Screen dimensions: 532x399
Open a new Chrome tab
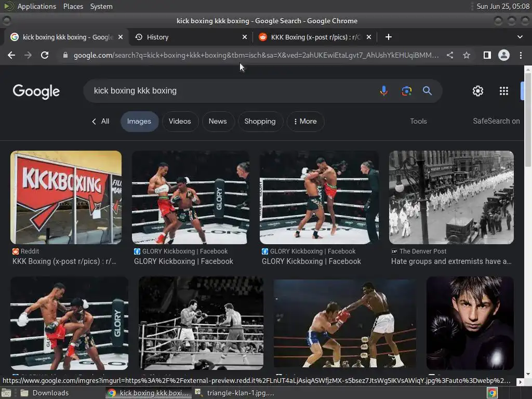tap(389, 37)
